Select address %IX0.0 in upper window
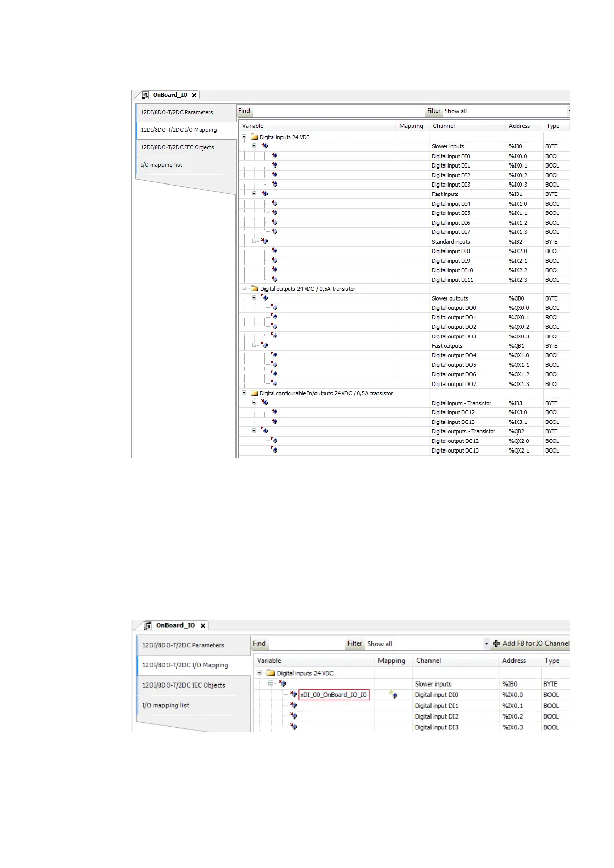This screenshot has width=614, height=868. [x=518, y=156]
